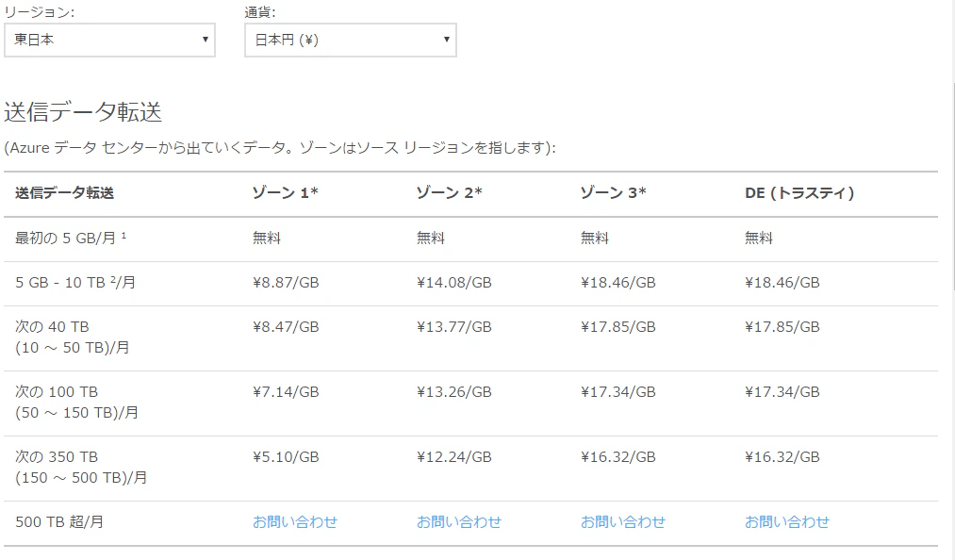Click the ¥7.14/GB price cell
955x560 pixels.
point(286,392)
